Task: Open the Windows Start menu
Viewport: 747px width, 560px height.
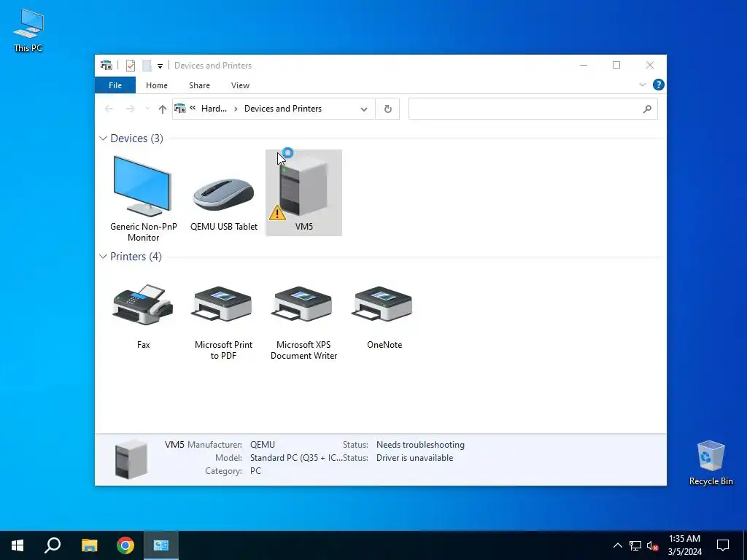Action: coord(18,545)
